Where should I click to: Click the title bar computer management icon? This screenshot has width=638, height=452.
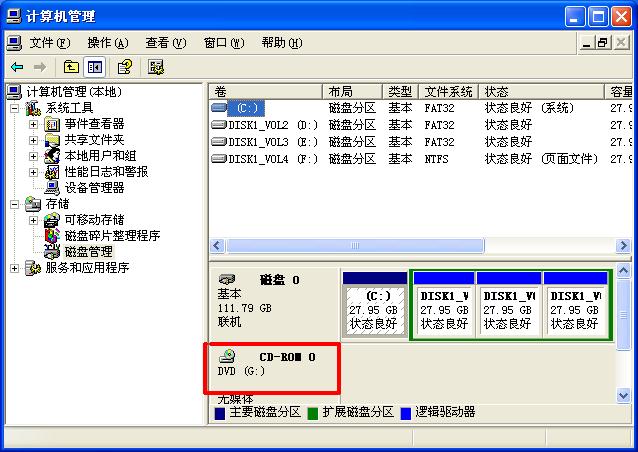[14, 15]
